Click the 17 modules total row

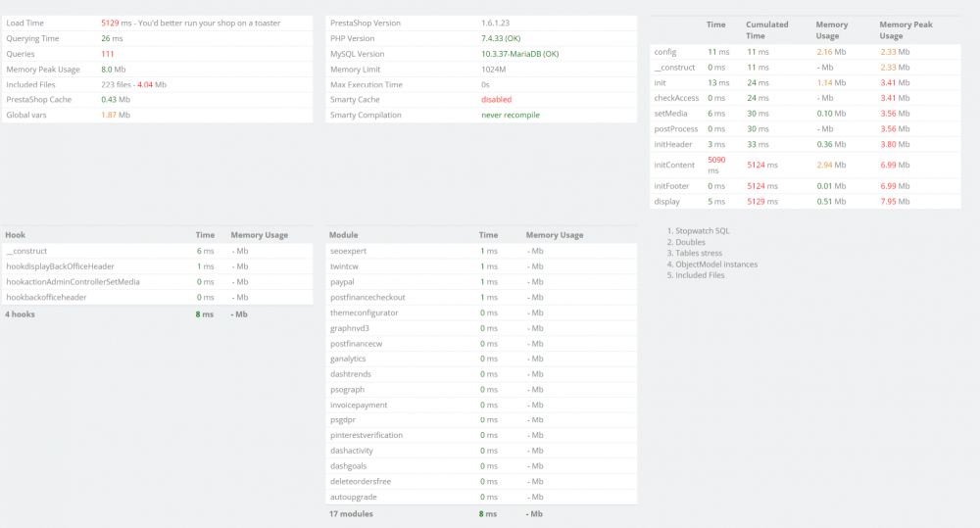point(481,514)
